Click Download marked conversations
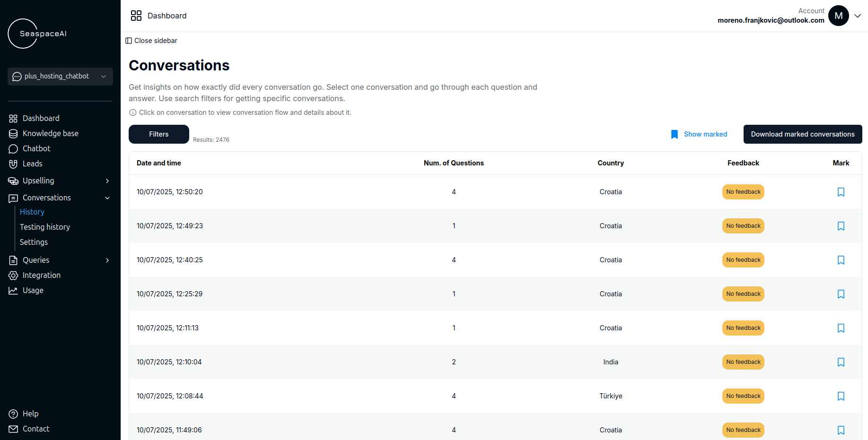 click(802, 134)
